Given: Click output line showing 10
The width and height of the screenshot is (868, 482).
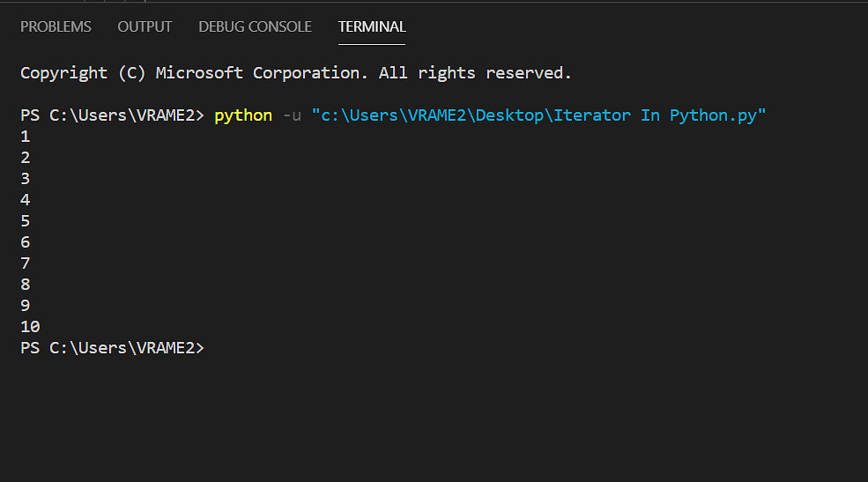Looking at the screenshot, I should [30, 327].
